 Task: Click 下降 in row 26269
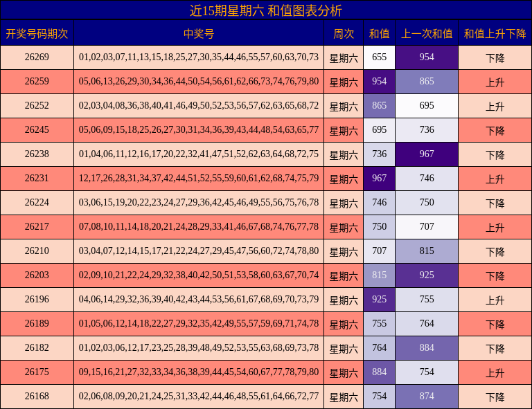click(495, 58)
